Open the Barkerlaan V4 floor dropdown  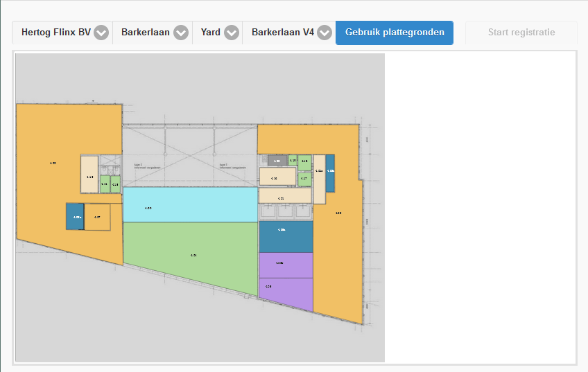coord(283,33)
